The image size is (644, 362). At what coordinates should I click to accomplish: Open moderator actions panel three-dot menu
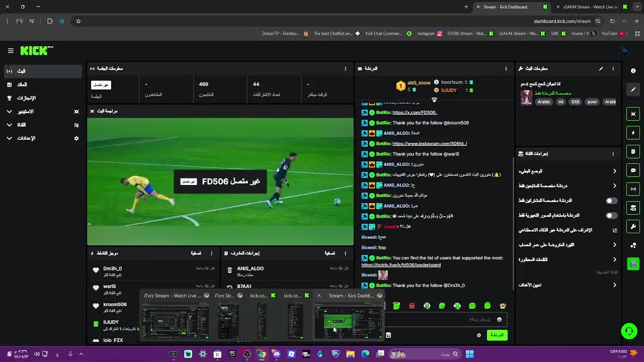coord(345,253)
